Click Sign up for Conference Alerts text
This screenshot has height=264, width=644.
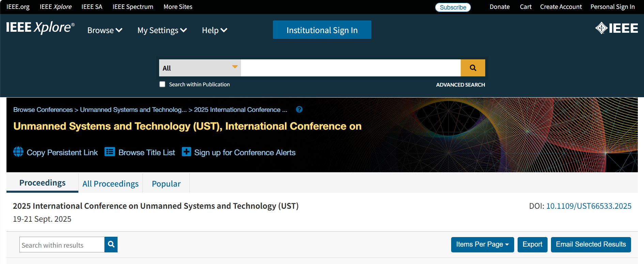(x=245, y=152)
